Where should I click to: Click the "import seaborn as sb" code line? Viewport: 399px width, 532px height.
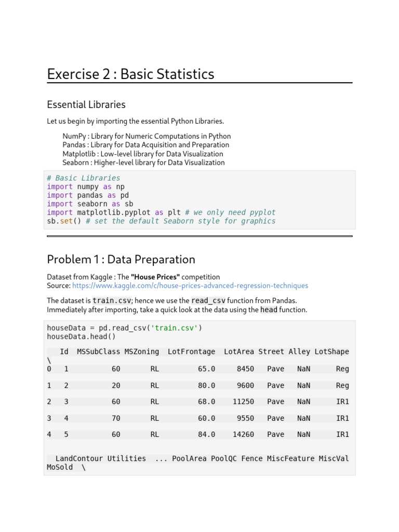pos(90,204)
